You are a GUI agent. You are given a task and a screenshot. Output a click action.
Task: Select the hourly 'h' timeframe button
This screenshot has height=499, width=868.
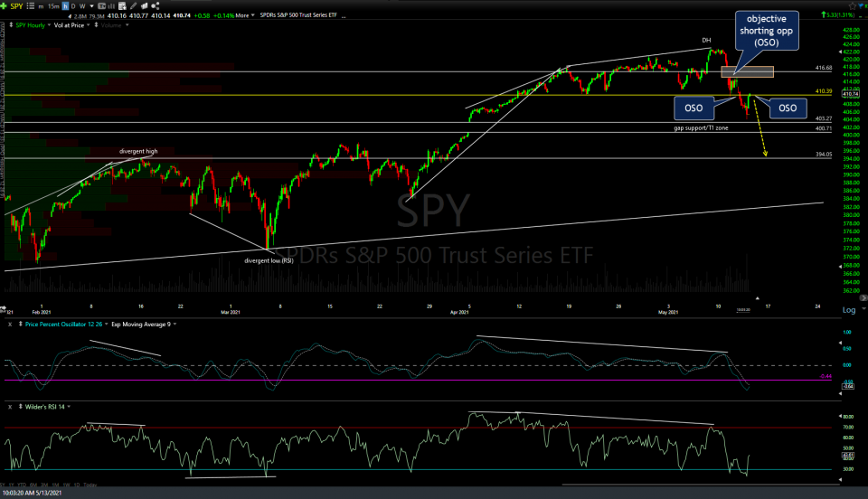click(x=65, y=6)
